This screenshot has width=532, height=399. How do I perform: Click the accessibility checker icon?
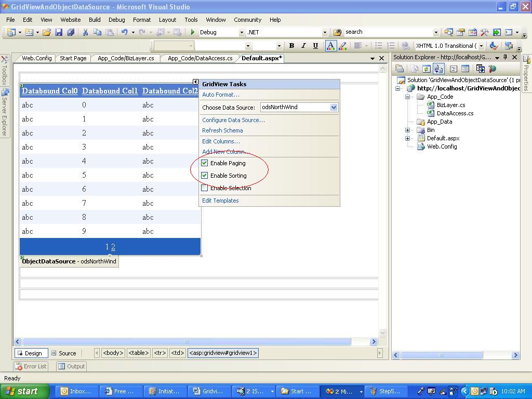(x=494, y=46)
